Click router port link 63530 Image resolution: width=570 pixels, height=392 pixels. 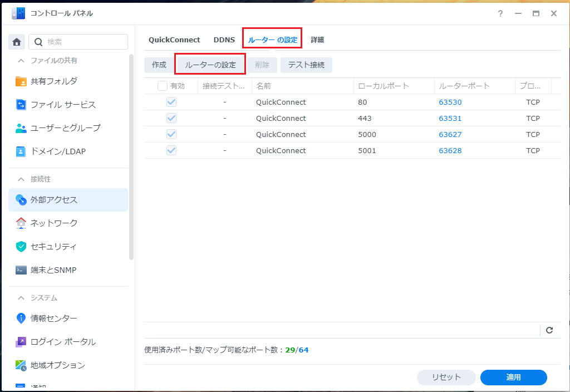point(450,102)
